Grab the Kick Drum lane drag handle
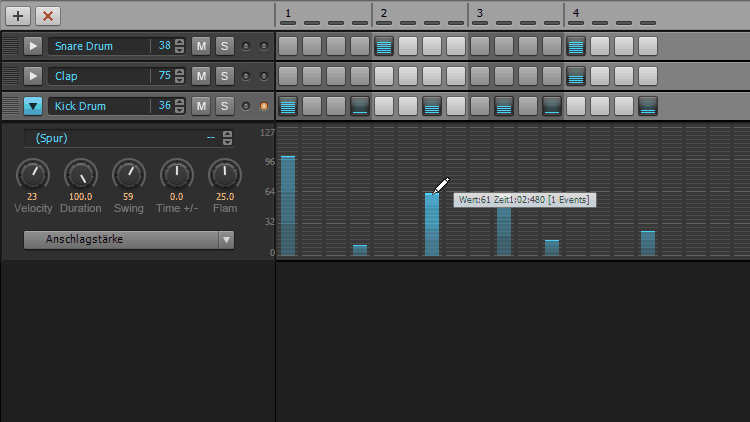750x422 pixels. (10, 106)
